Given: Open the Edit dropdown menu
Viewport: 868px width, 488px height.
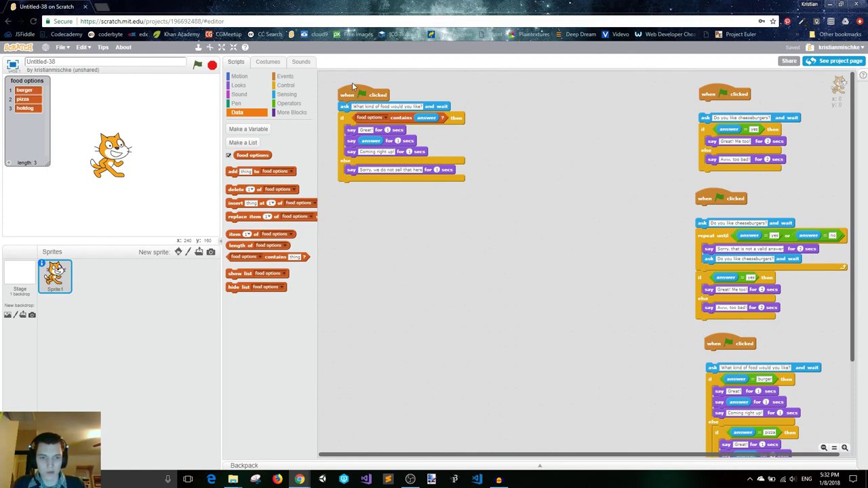Looking at the screenshot, I should click(x=82, y=47).
